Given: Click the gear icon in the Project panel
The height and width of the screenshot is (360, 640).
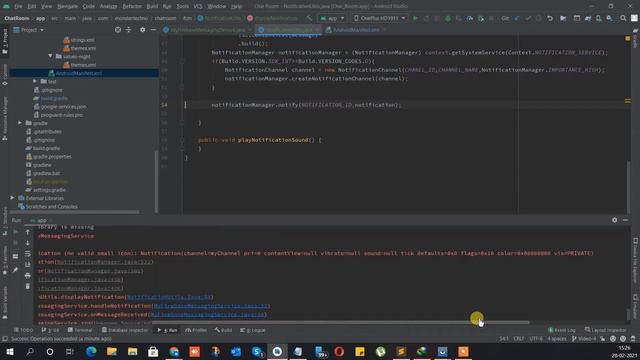Looking at the screenshot, I should pos(142,30).
